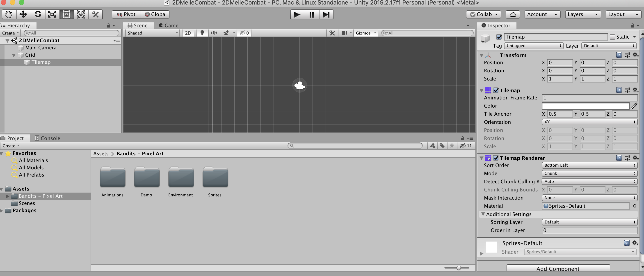The width and height of the screenshot is (644, 276).
Task: Disable the Tilemap Renderer component checkbox
Action: coord(496,158)
